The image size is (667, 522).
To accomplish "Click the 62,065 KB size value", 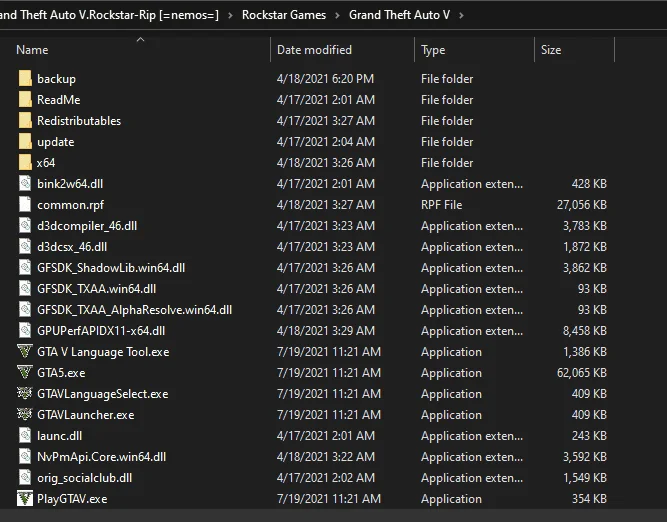I will pyautogui.click(x=581, y=373).
